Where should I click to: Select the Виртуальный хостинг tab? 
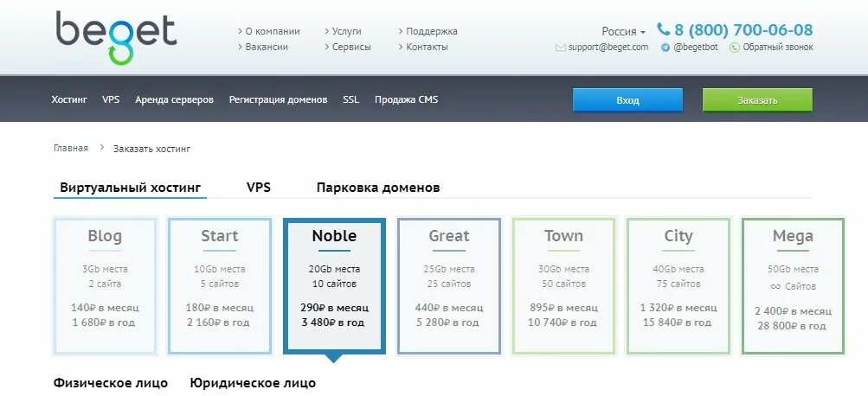[x=130, y=188]
